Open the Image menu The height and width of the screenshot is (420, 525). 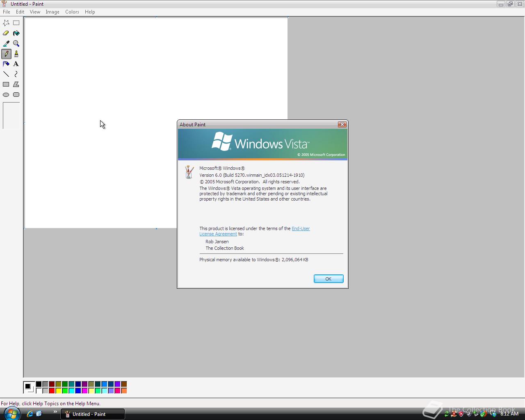tap(52, 12)
